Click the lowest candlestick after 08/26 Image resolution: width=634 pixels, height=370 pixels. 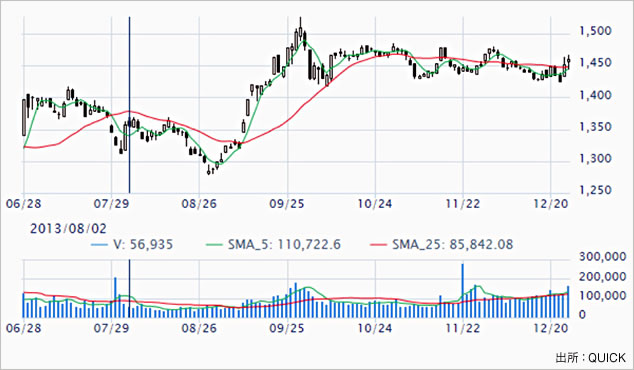point(209,171)
